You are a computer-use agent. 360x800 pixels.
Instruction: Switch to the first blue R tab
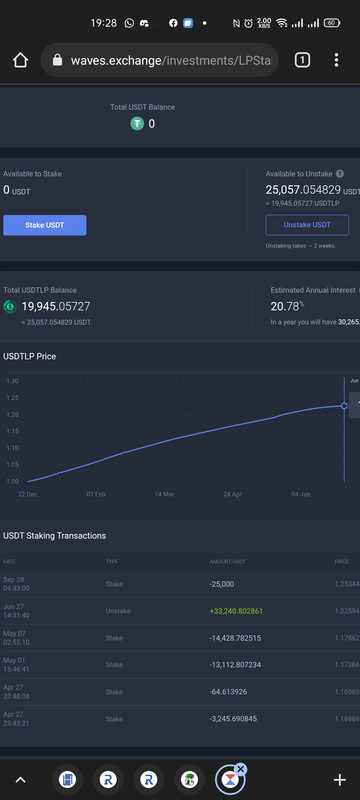click(x=108, y=780)
